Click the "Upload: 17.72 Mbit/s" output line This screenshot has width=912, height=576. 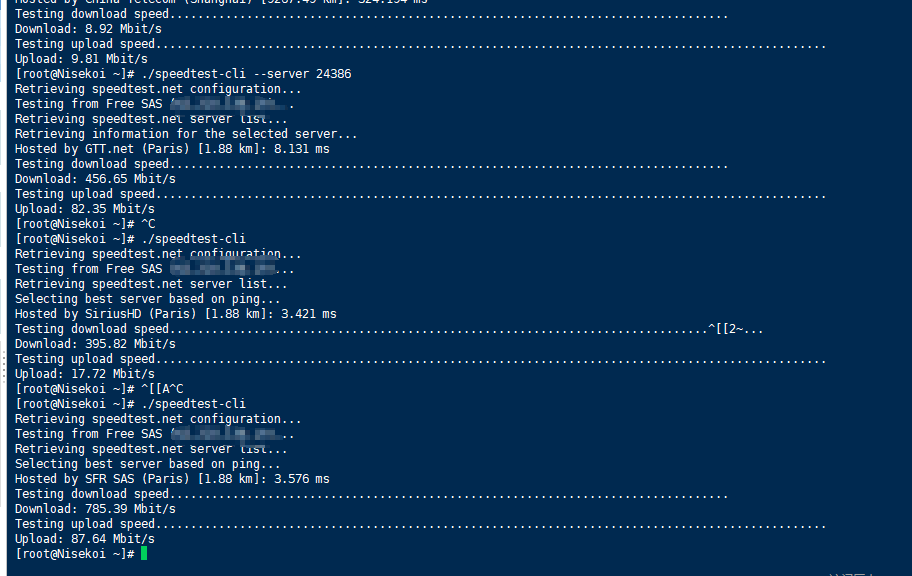tap(85, 374)
